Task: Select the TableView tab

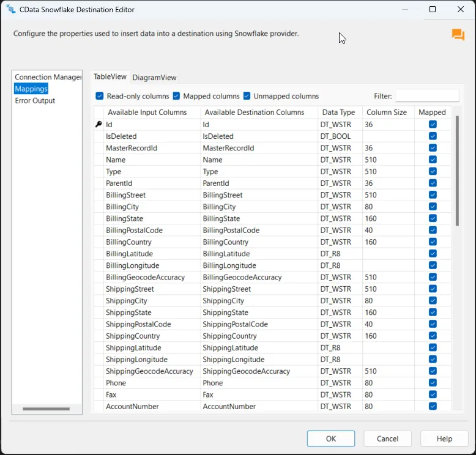Action: click(x=110, y=77)
